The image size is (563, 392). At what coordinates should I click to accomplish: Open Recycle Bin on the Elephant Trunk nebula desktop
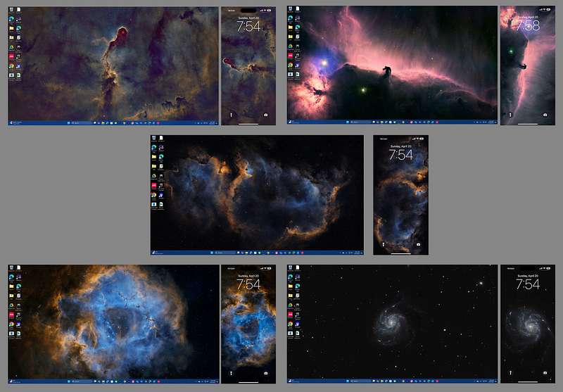[11, 9]
